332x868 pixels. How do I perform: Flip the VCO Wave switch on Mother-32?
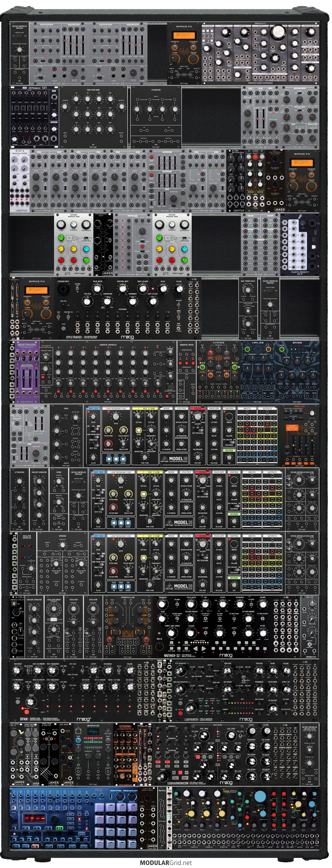click(x=177, y=604)
